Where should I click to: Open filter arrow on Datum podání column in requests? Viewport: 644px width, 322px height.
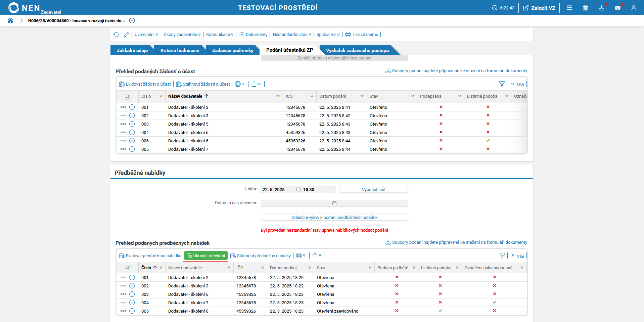(362, 96)
